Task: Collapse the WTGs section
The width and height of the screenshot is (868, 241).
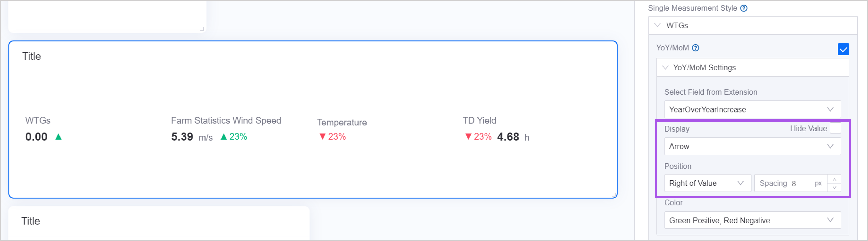Action: [657, 25]
